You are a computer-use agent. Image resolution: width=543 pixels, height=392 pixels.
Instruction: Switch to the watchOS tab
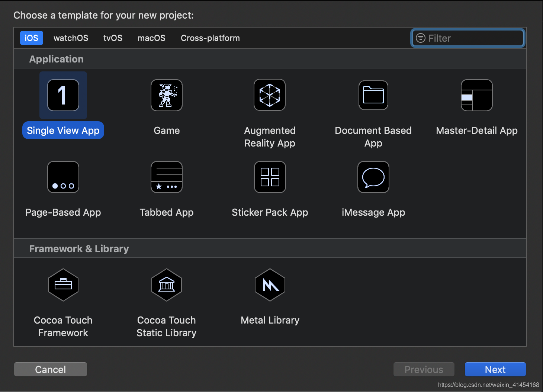click(71, 38)
